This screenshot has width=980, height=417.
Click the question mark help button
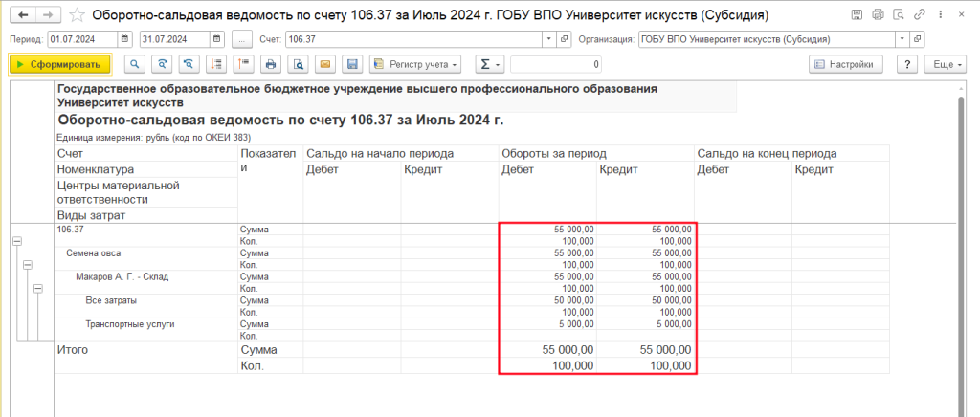tap(907, 64)
